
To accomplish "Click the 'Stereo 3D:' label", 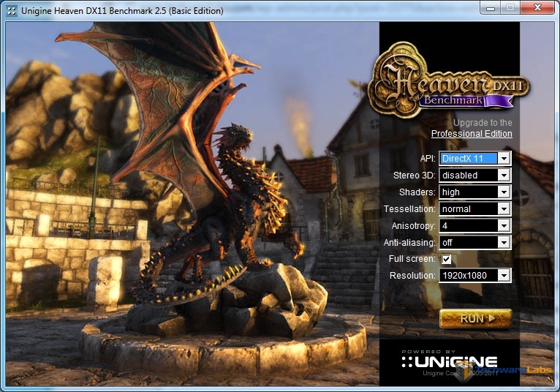I will [x=415, y=175].
